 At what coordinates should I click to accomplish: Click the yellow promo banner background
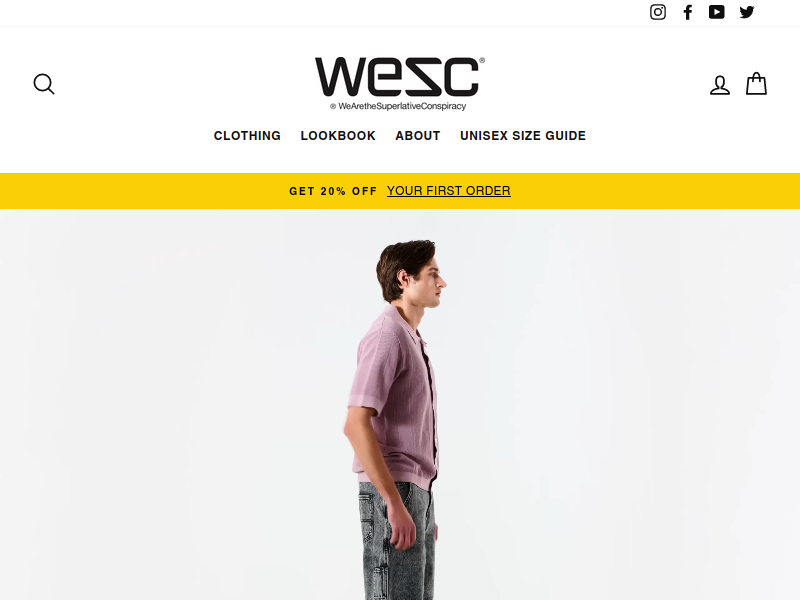153,191
